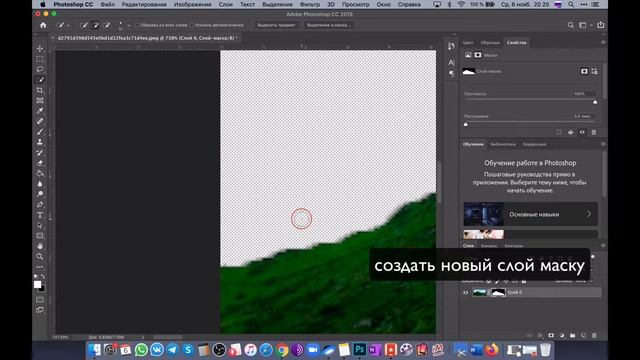Toggle the mask visibility eye in Properties
This screenshot has width=640, height=360.
[x=582, y=132]
